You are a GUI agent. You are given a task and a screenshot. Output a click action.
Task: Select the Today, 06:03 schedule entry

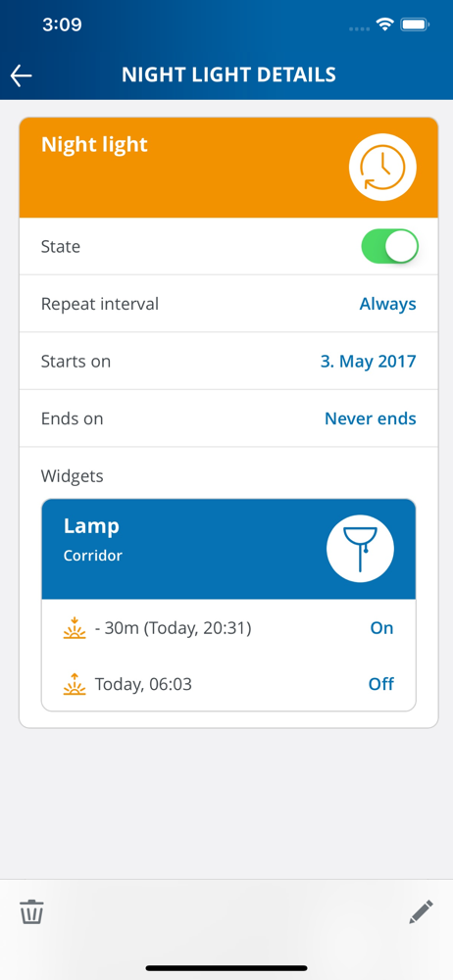pyautogui.click(x=143, y=684)
